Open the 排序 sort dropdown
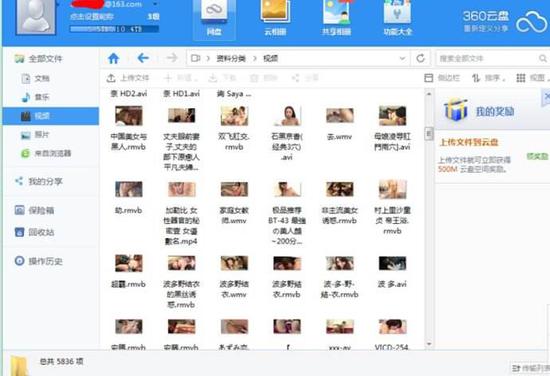The image size is (550, 376). (x=489, y=78)
